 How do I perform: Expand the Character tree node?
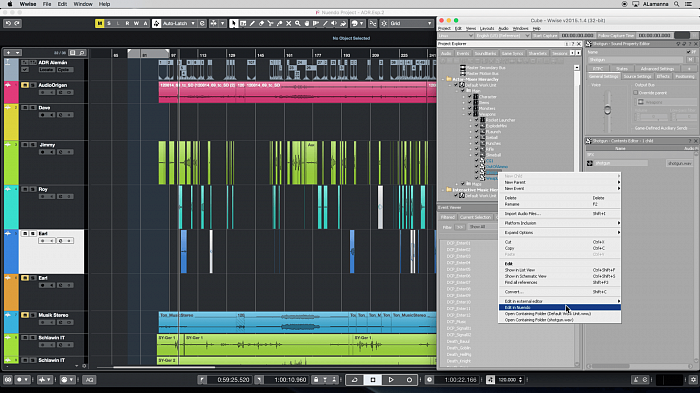pos(464,96)
